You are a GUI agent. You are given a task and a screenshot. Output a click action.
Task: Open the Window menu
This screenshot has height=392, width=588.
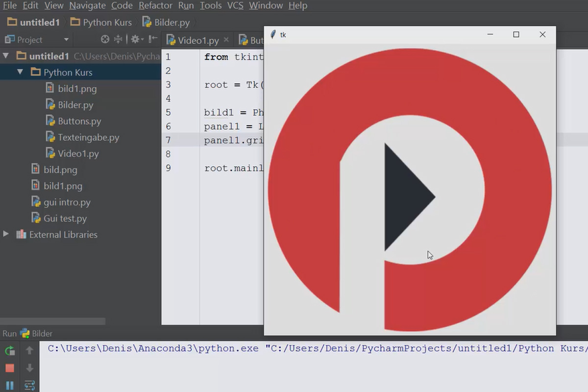coord(266,6)
